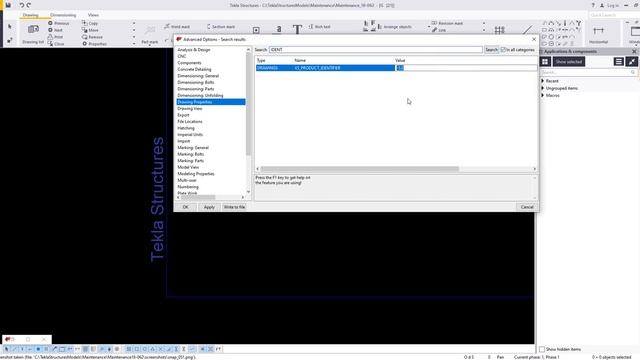Click the selection arrow icon at ribbon left
Viewport: 640px width, 360px height.
10,27
